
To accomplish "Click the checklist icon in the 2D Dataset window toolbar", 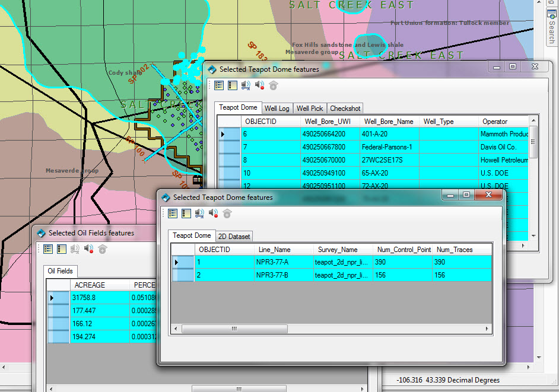I will click(x=173, y=213).
